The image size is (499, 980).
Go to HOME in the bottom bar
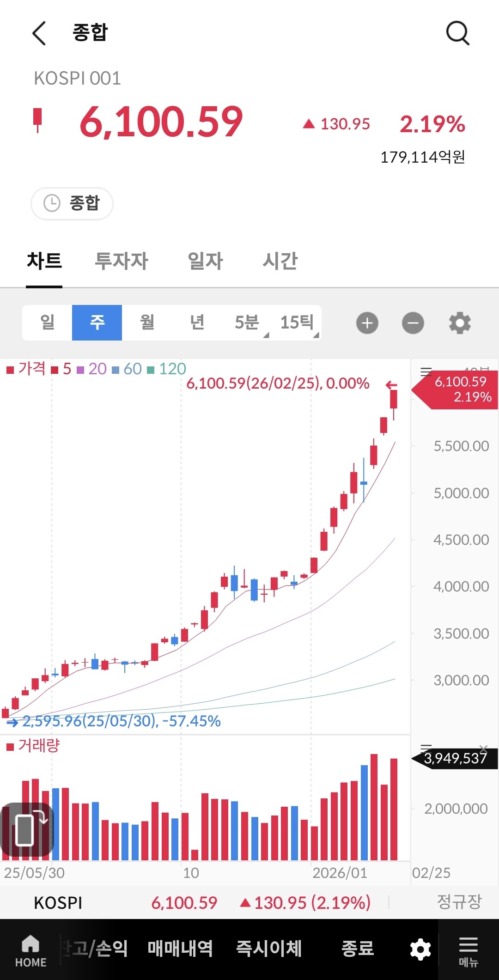pyautogui.click(x=30, y=951)
